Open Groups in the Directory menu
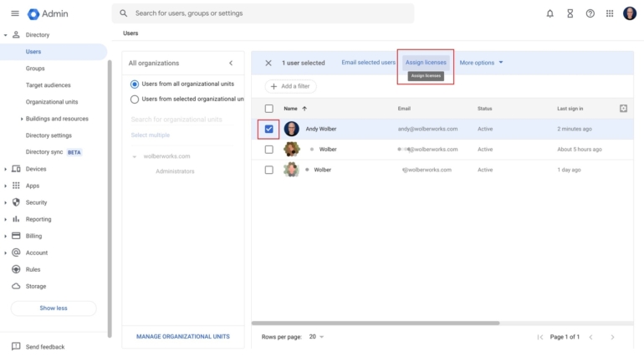This screenshot has height=362, width=644. pos(35,69)
